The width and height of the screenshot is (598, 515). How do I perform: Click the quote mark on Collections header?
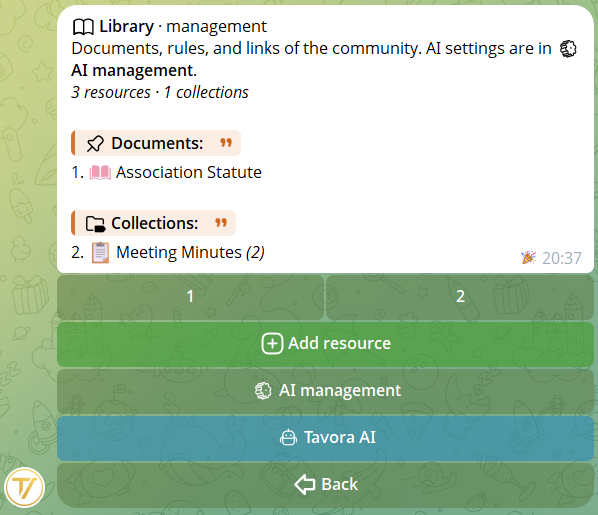(x=221, y=222)
